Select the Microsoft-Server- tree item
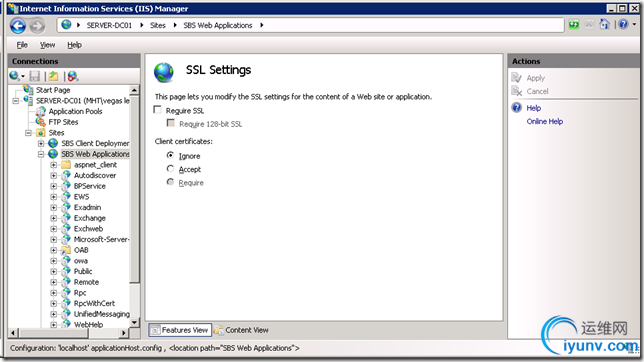 pyautogui.click(x=101, y=239)
